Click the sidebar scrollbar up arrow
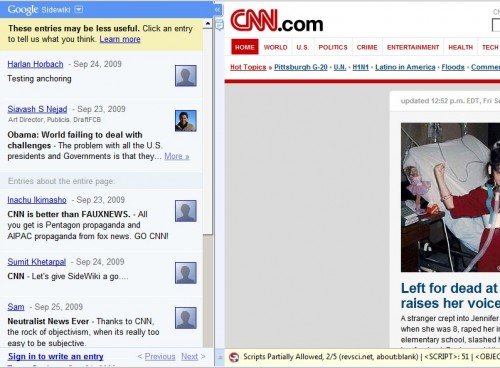 point(208,24)
